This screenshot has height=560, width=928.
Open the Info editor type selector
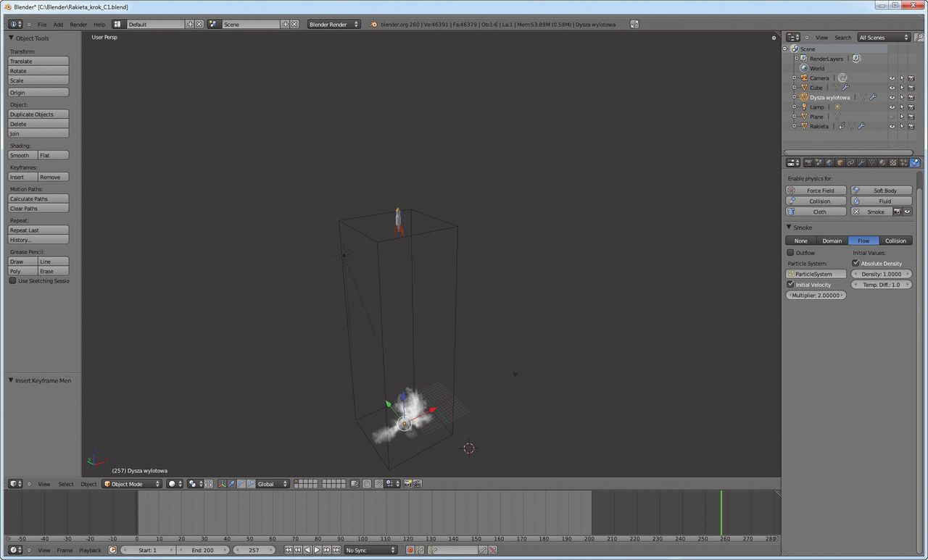point(15,24)
